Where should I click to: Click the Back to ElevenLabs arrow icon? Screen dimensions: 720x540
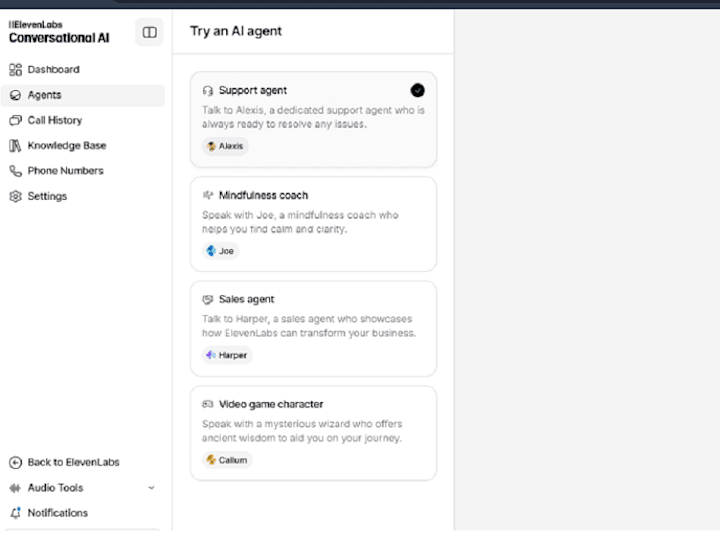(16, 462)
